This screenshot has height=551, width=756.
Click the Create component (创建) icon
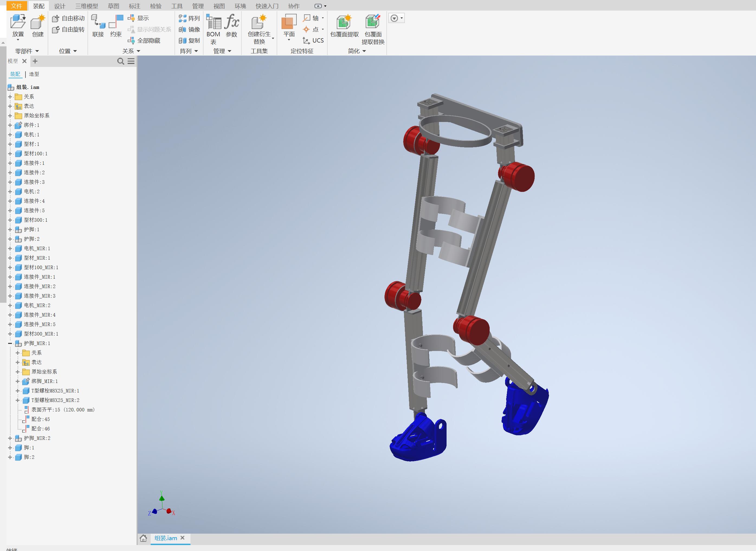click(38, 22)
